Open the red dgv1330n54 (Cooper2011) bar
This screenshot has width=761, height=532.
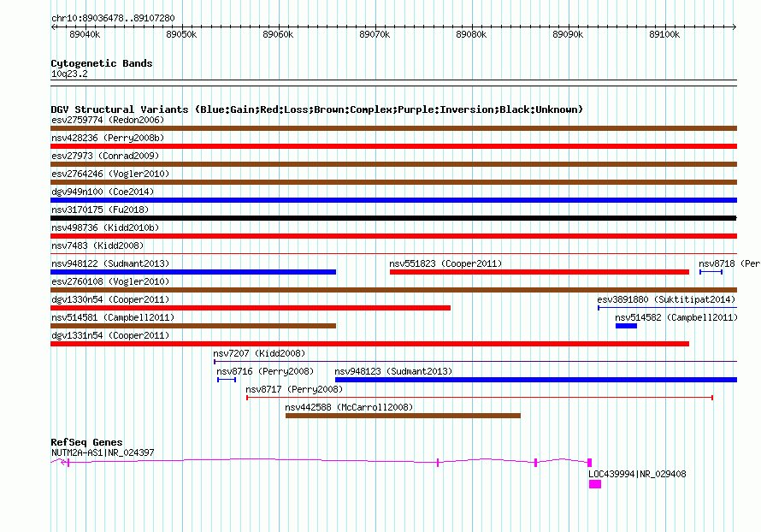(251, 308)
